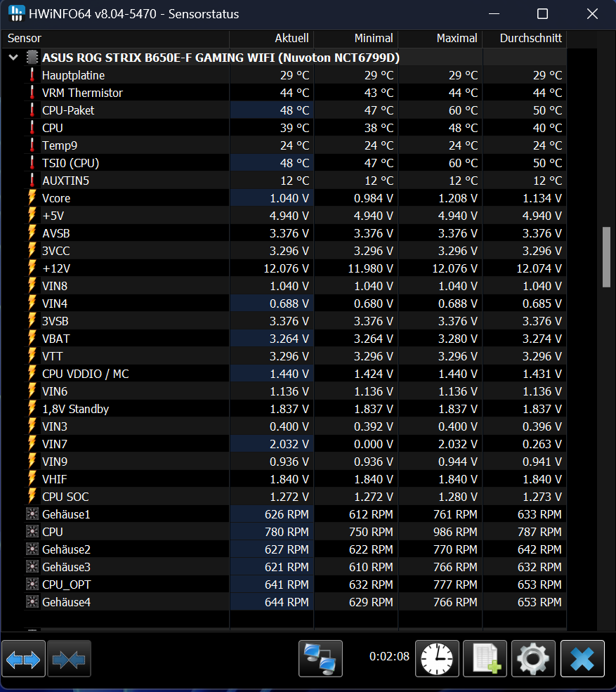616x692 pixels.
Task: Click the thermometer icon next to CPU-Paket
Action: [32, 110]
